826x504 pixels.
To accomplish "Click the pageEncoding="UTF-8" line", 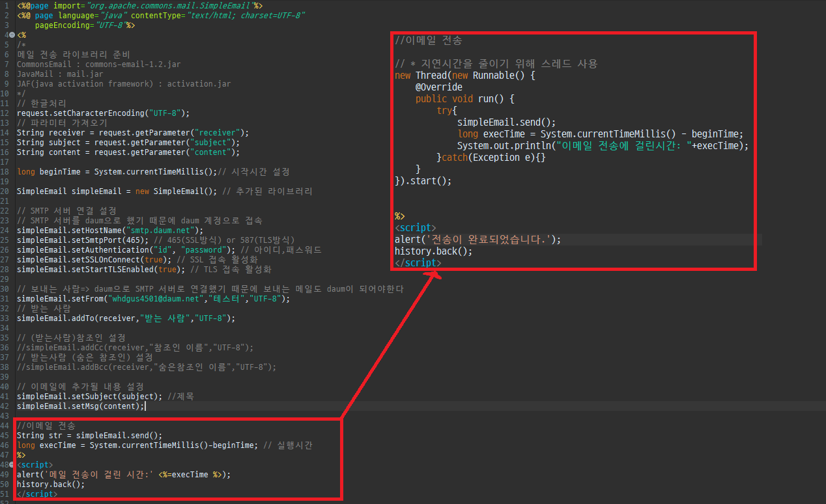I will click(85, 25).
